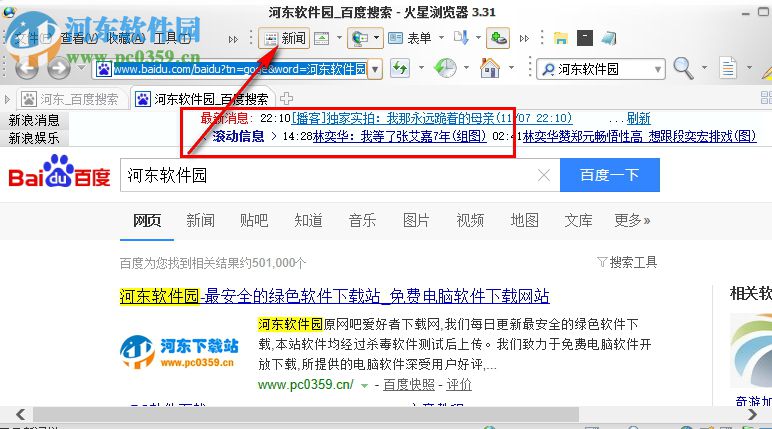This screenshot has height=429, width=772.
Task: Click the yellow folder icon in toolbar
Action: point(561,38)
